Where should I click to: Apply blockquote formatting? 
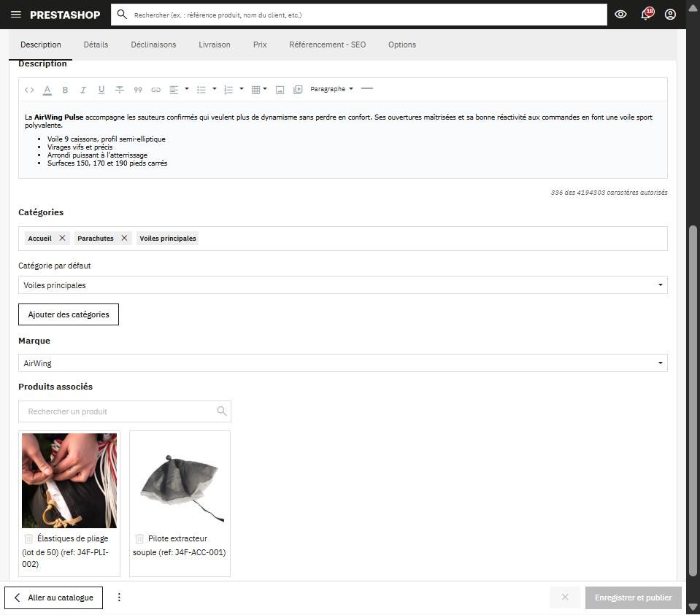(138, 90)
